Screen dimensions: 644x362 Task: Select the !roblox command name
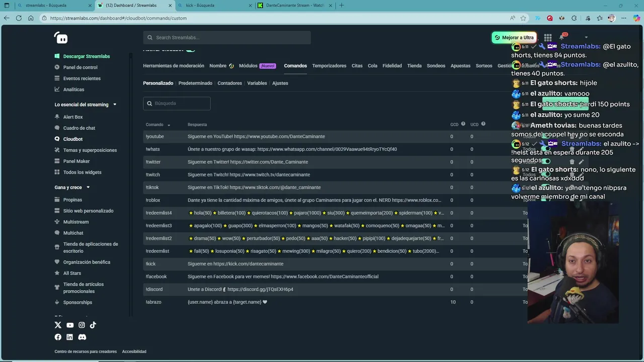click(x=153, y=200)
